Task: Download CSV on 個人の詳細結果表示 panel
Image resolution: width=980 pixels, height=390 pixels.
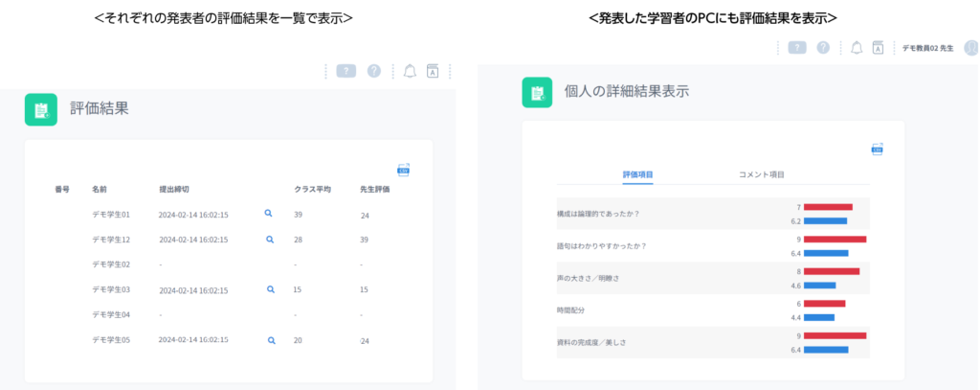Action: click(877, 149)
